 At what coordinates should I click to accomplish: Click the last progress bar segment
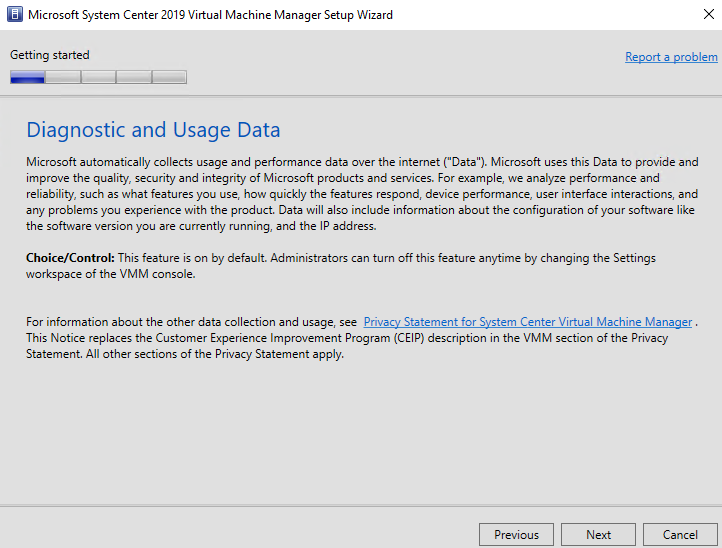pos(169,77)
